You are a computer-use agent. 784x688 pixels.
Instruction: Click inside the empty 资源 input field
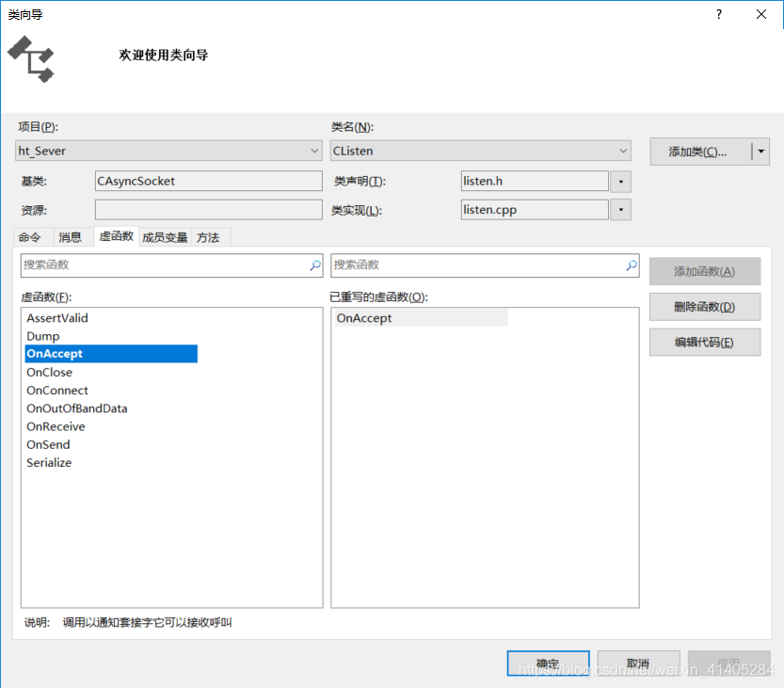[x=207, y=209]
